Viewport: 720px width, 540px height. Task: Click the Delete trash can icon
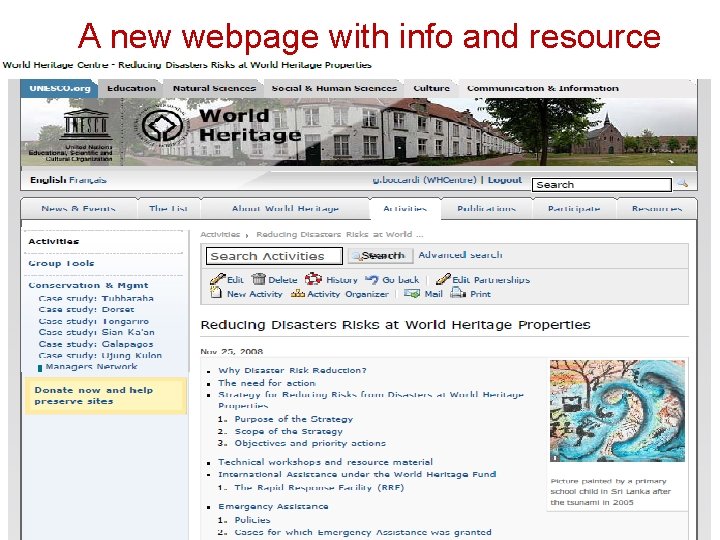coord(259,279)
